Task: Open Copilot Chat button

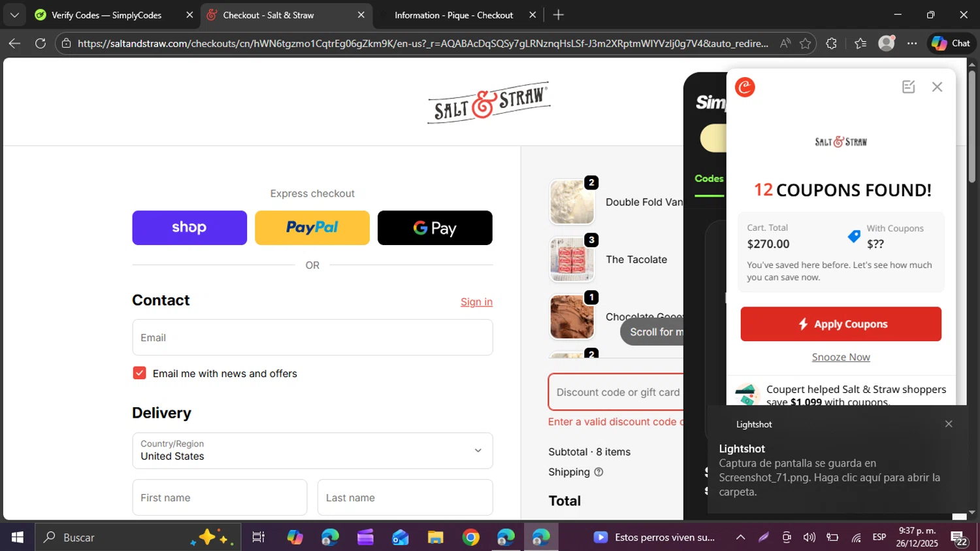Action: (951, 43)
